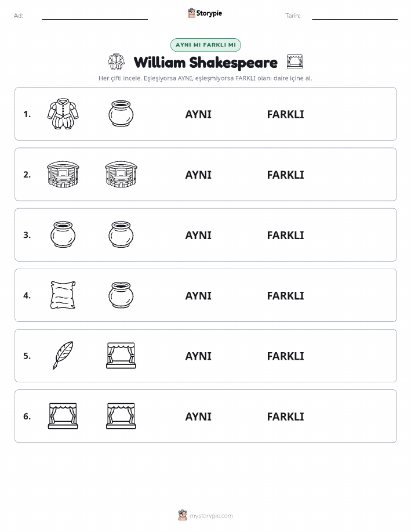Viewport: 411px width, 532px height.
Task: Click the feather quill icon in row 5
Action: [63, 355]
